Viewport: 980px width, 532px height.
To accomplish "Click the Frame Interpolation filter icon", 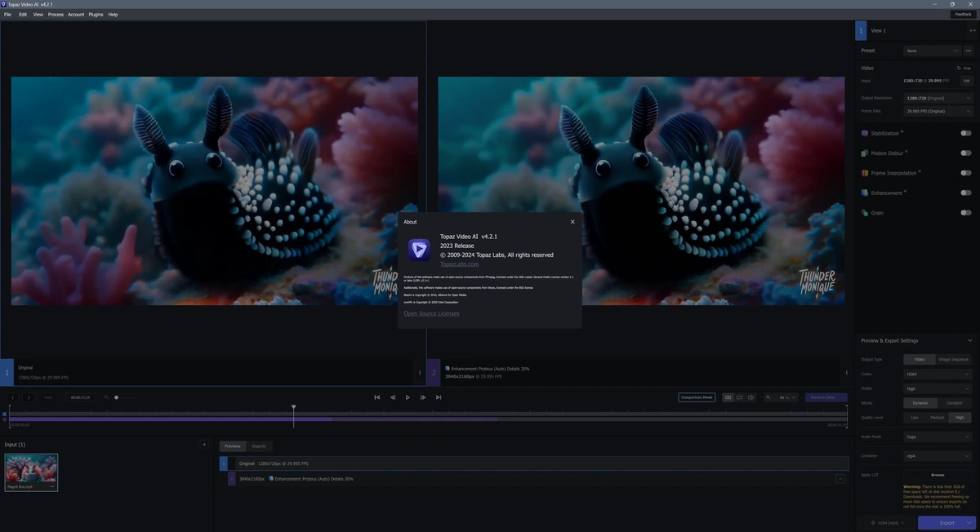I will [865, 173].
